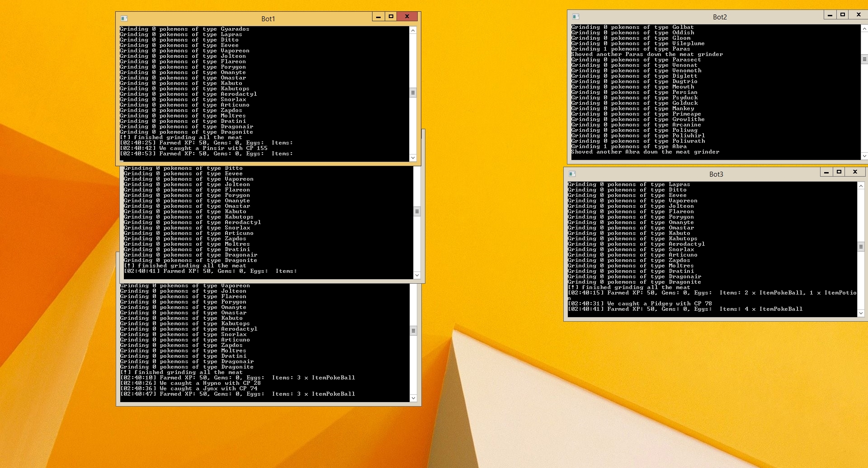Click the Golbat grinding line in Bot2
Screen dimensions: 868x468
632,27
